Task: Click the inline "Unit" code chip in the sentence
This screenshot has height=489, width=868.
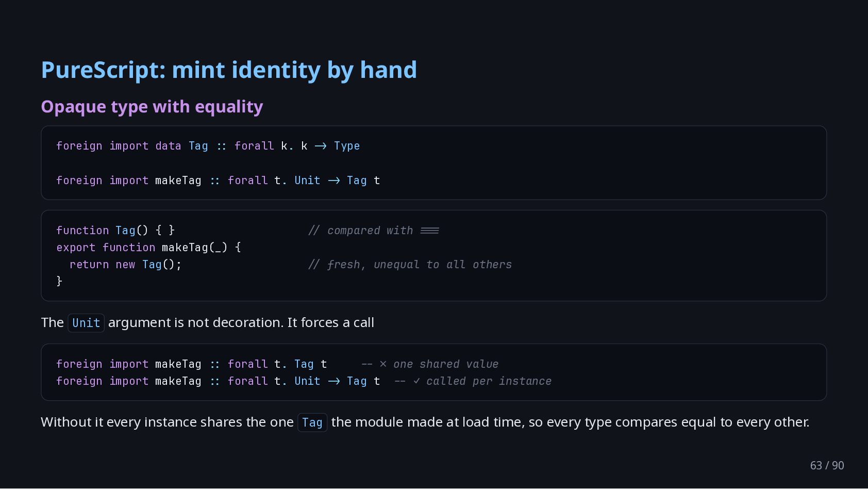Action: tap(86, 323)
